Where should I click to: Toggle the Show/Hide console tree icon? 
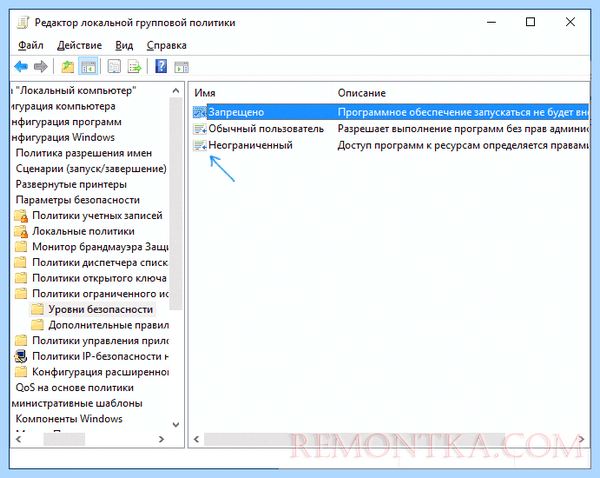pyautogui.click(x=88, y=67)
